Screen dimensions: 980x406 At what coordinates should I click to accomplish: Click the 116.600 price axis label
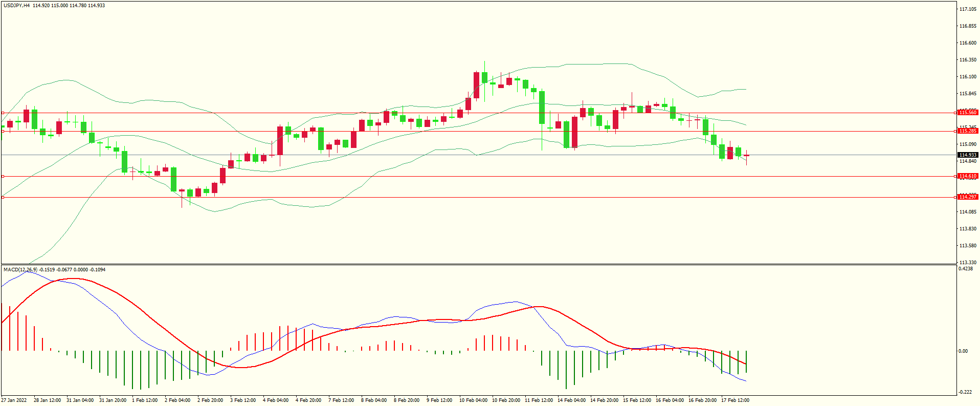pyautogui.click(x=968, y=43)
